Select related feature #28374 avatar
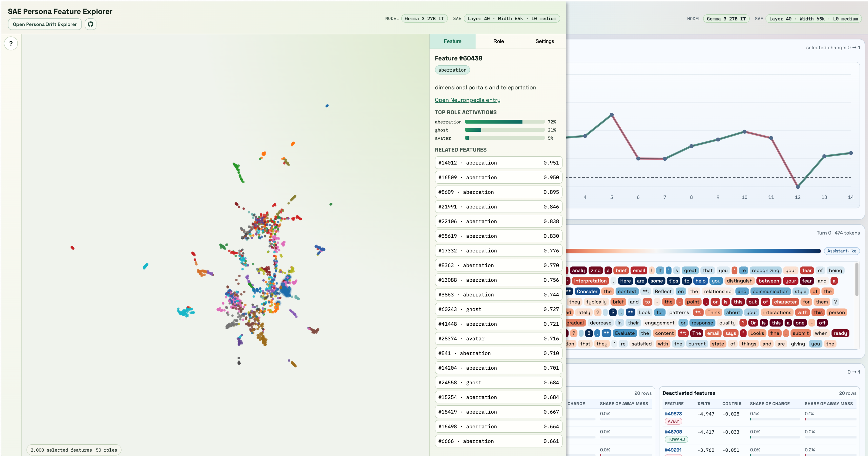The width and height of the screenshot is (868, 456). (498, 338)
